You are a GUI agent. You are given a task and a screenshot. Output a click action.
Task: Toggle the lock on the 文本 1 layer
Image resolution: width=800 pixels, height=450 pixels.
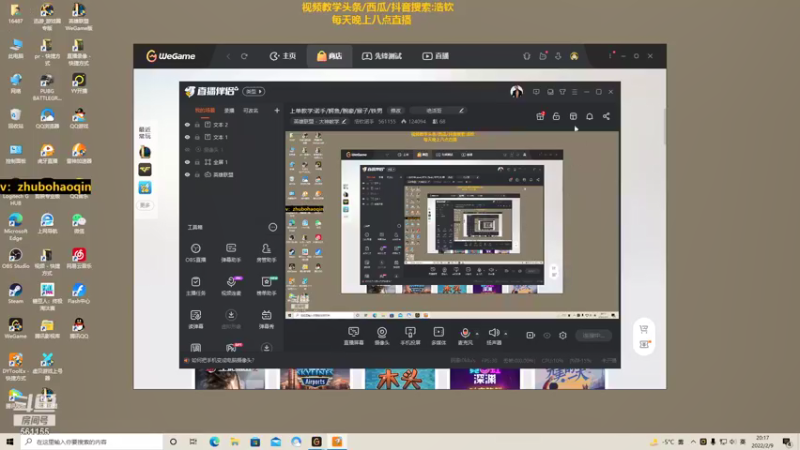[x=197, y=137]
